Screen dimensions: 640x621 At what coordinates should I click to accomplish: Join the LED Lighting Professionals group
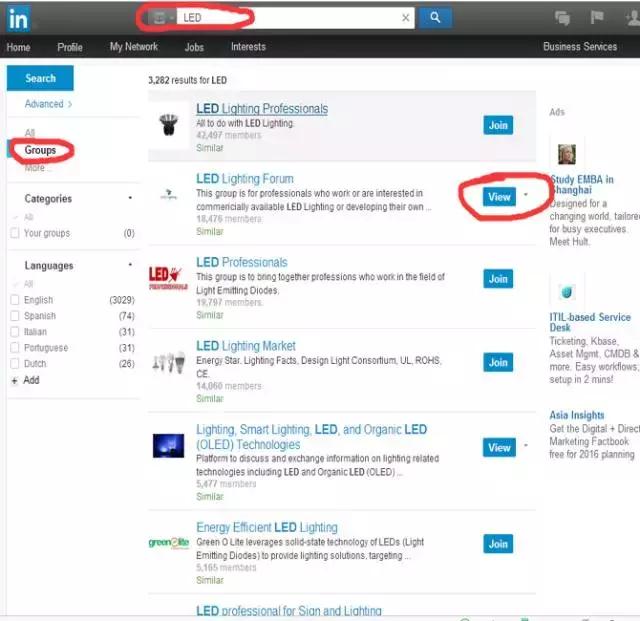(x=498, y=125)
